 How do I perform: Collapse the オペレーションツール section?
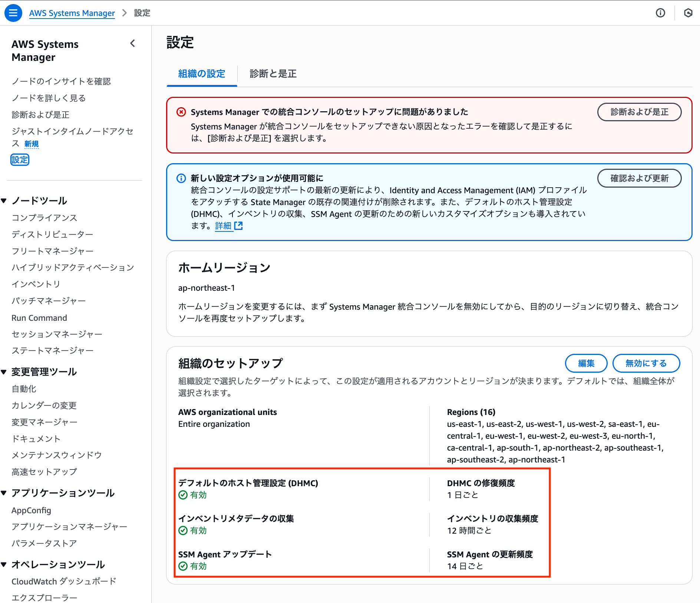pos(4,565)
